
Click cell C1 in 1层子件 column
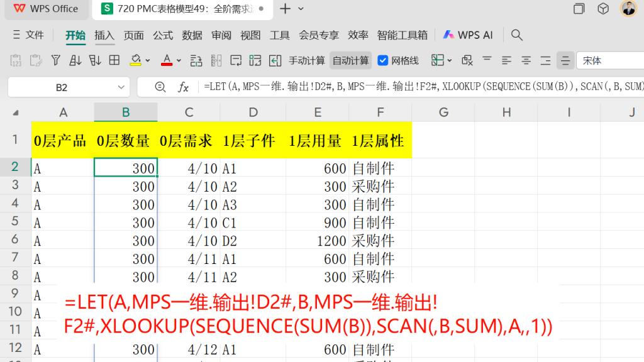click(x=253, y=222)
